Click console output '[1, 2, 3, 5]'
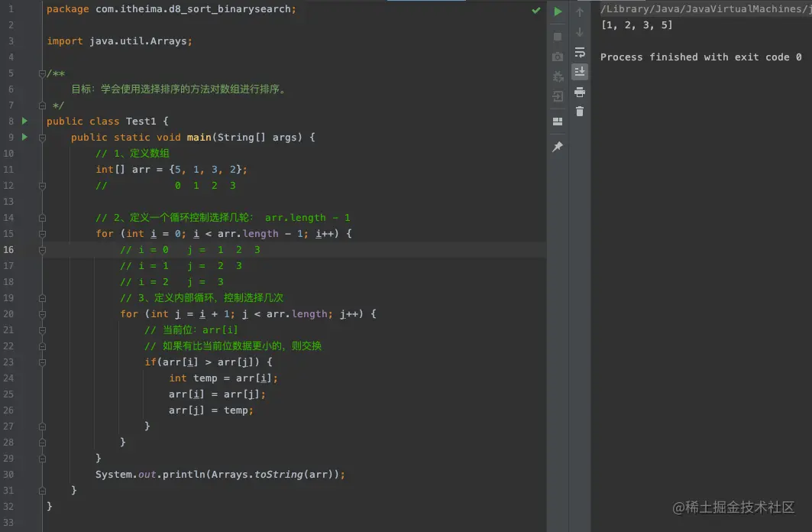The image size is (812, 532). click(636, 25)
